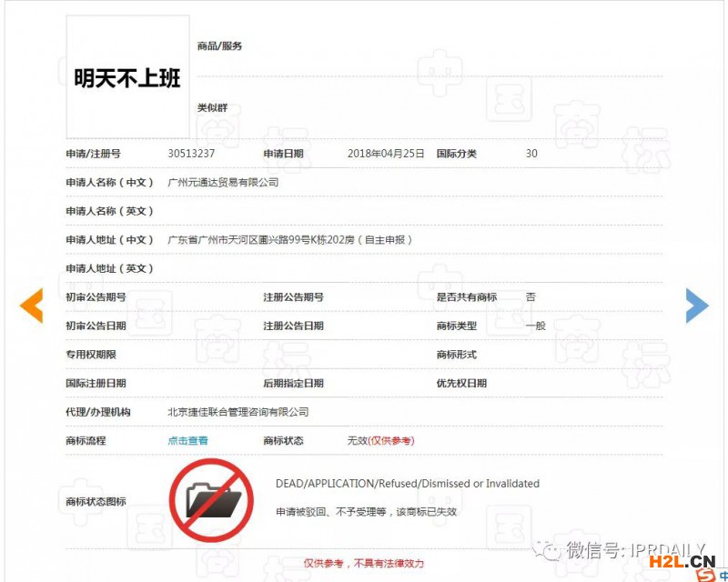728x582 pixels.
Task: Open the 明天不上班 trademark image
Action: [127, 77]
